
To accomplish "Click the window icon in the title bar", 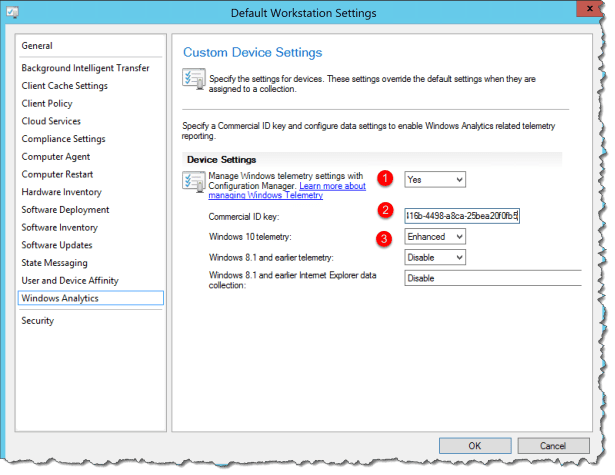I will (x=12, y=12).
